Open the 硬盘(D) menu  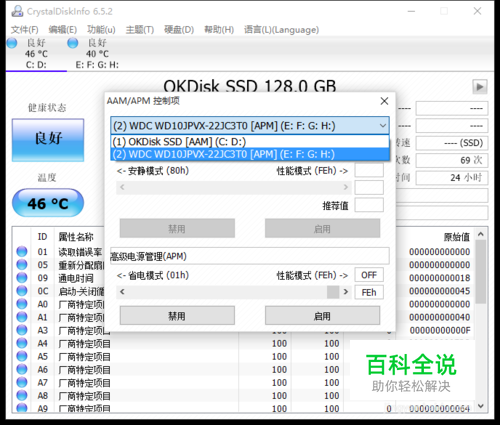click(x=179, y=30)
